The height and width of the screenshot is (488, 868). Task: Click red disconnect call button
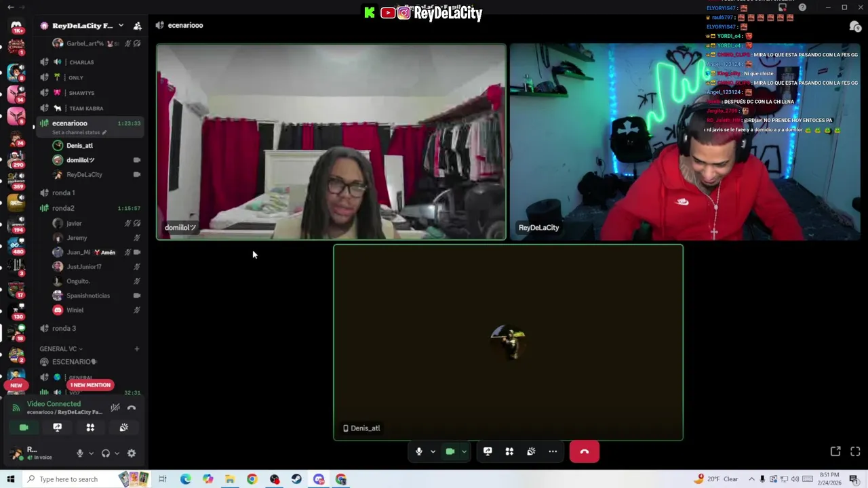(x=585, y=451)
